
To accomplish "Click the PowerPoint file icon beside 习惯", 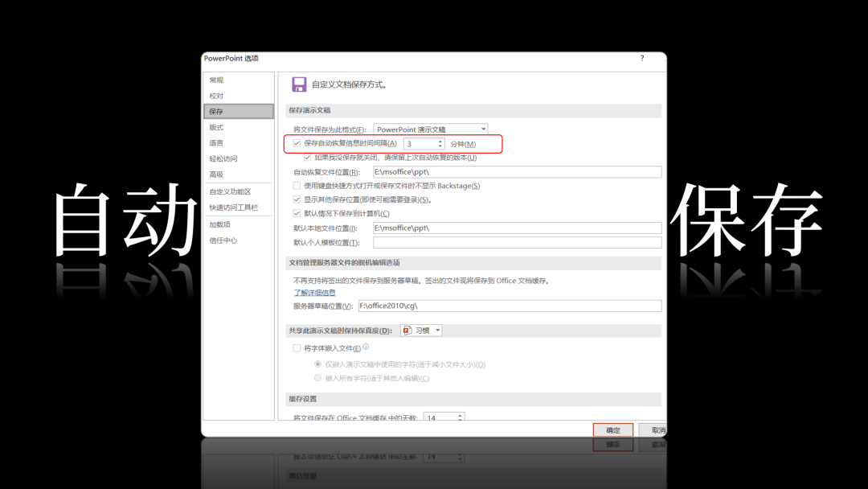I will [x=408, y=331].
